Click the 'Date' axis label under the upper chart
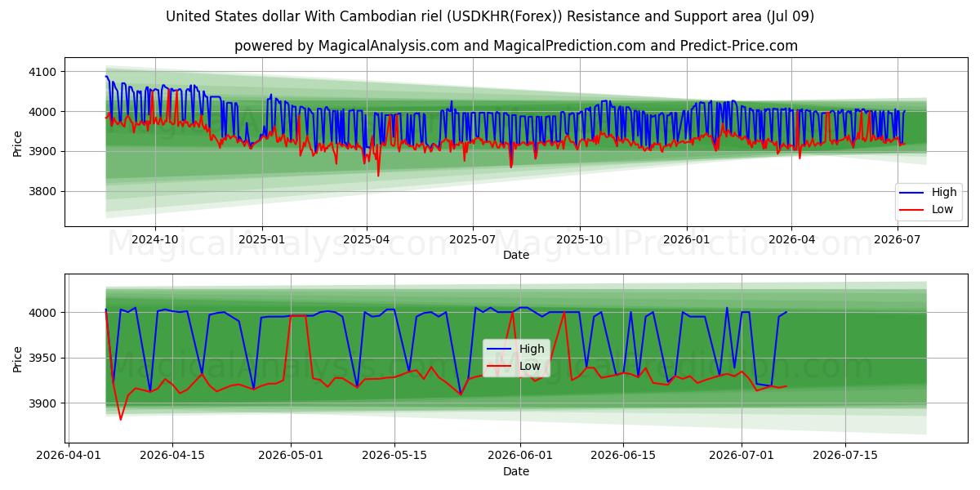This screenshot has width=980, height=490. 516,255
